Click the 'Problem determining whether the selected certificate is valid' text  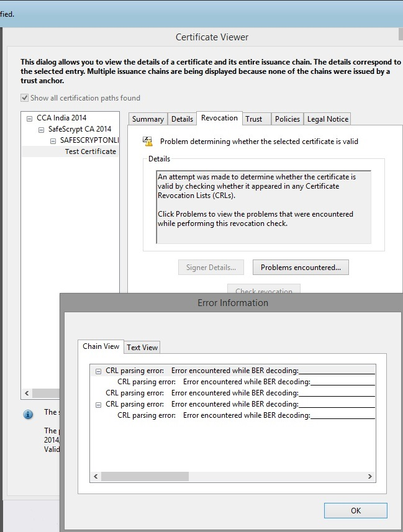point(259,142)
